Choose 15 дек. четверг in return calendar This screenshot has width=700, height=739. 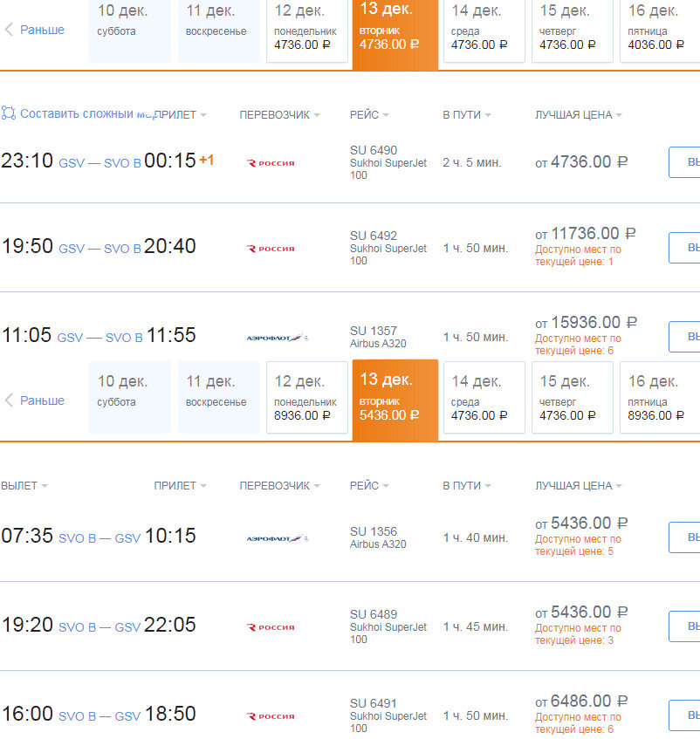tap(573, 397)
